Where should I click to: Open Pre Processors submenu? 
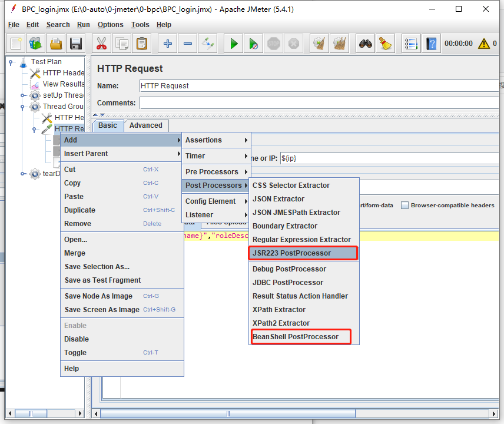[216, 171]
